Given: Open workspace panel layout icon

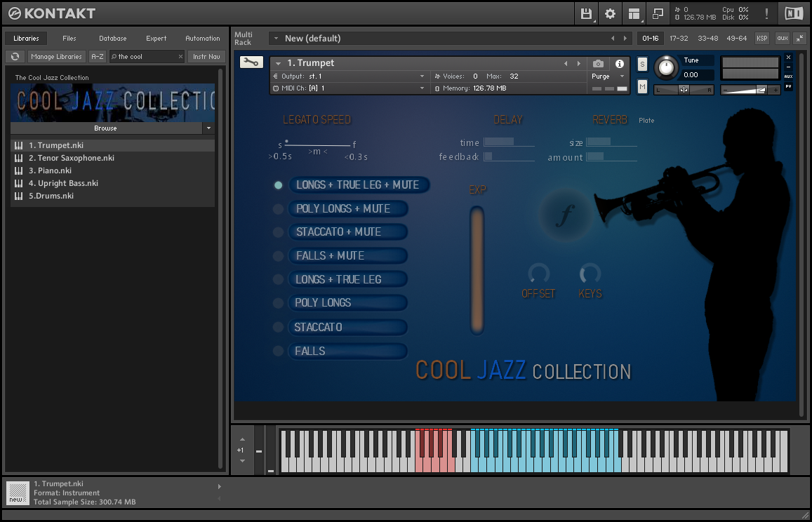Looking at the screenshot, I should coord(634,13).
